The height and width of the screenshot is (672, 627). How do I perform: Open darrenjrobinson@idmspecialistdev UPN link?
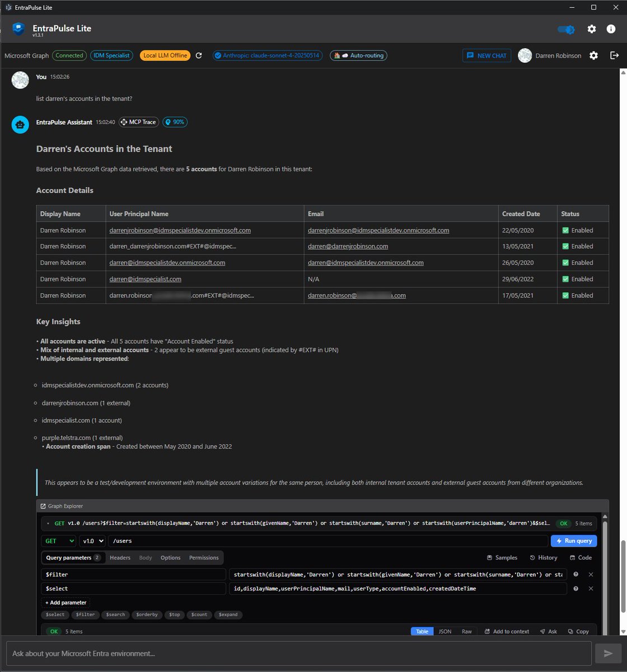[180, 230]
